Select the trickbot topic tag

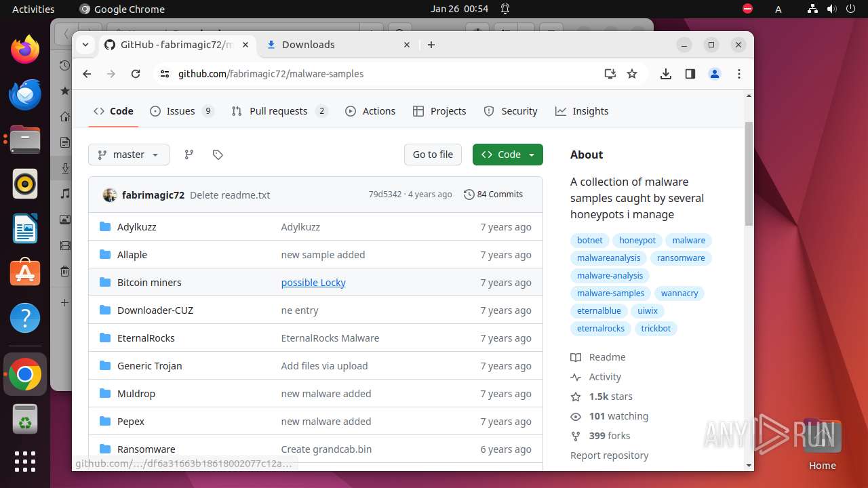click(656, 329)
